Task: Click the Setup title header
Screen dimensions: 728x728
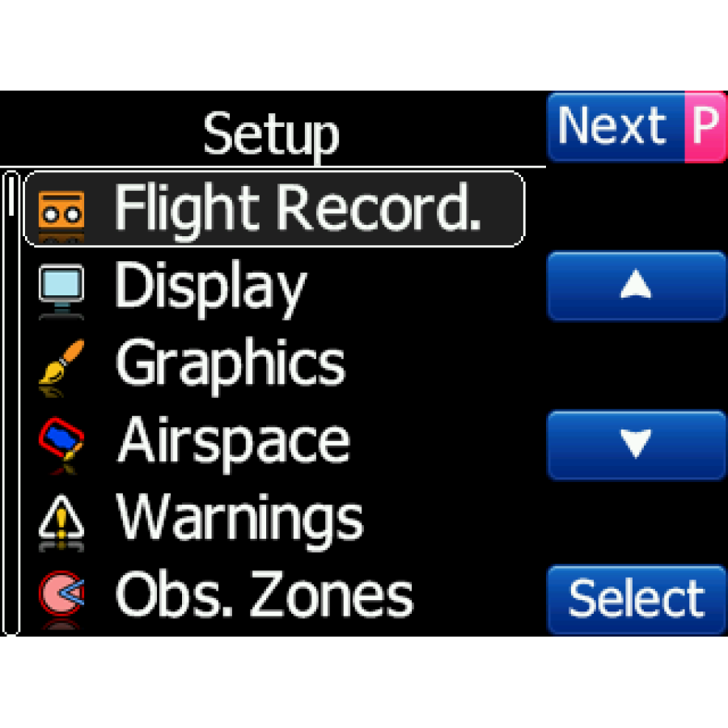Action: click(x=272, y=134)
